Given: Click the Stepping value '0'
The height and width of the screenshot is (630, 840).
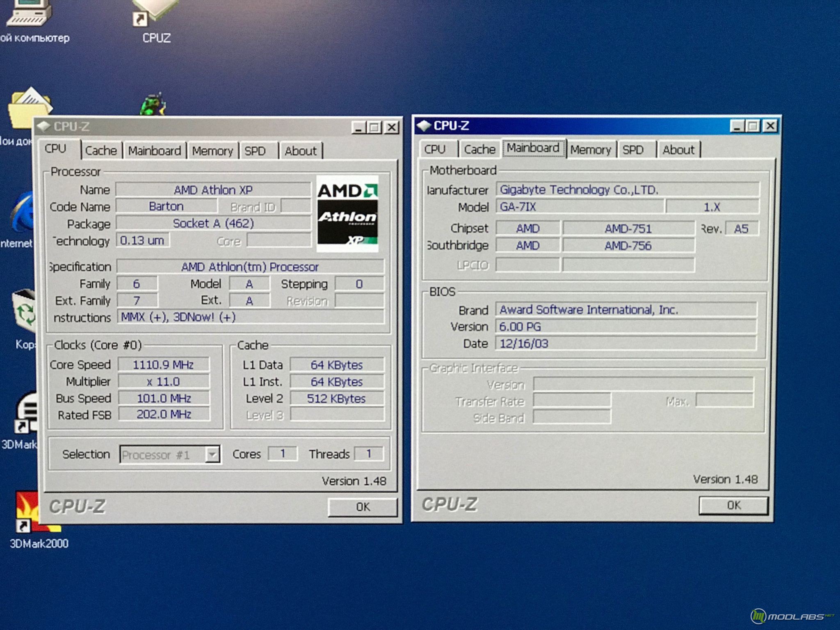Looking at the screenshot, I should (x=359, y=284).
